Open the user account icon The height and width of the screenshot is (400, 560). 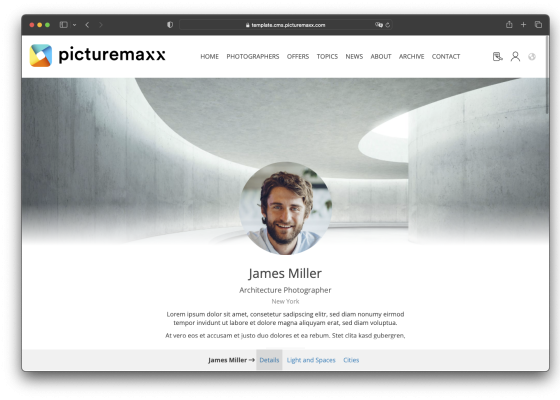pos(515,56)
